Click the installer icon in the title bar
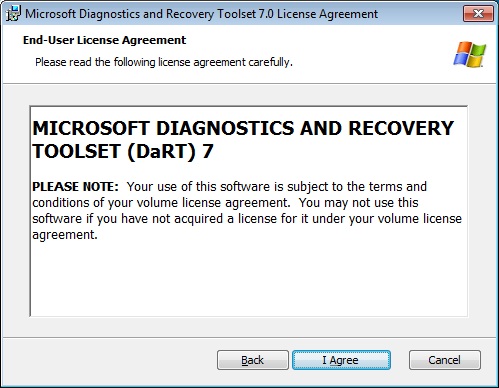The image size is (499, 388). point(13,14)
